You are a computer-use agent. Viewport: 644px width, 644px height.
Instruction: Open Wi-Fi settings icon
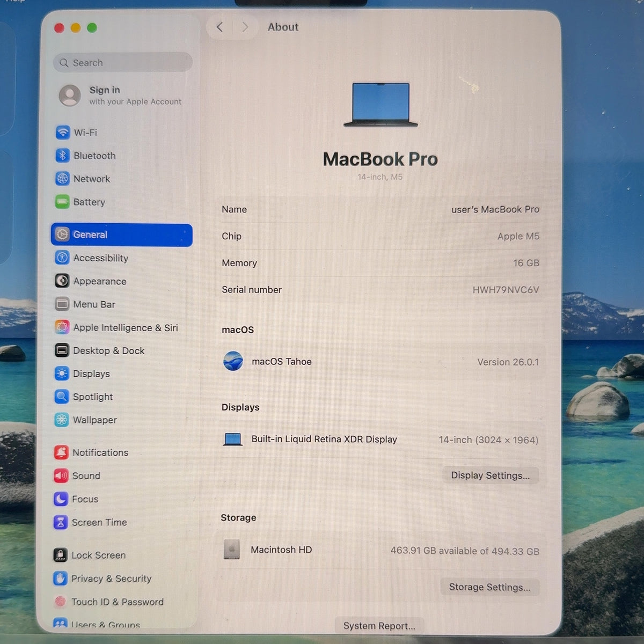click(63, 132)
